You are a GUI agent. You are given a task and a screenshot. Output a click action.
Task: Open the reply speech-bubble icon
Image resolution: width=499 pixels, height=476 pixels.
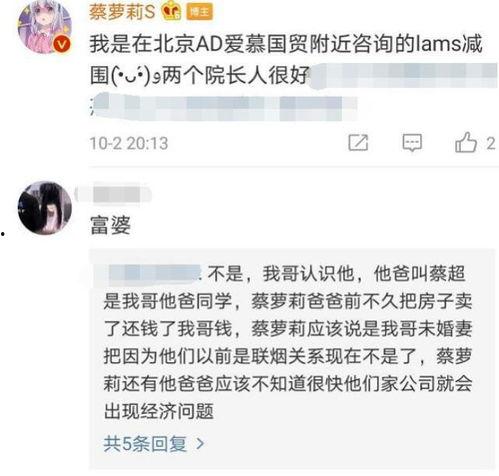click(412, 143)
